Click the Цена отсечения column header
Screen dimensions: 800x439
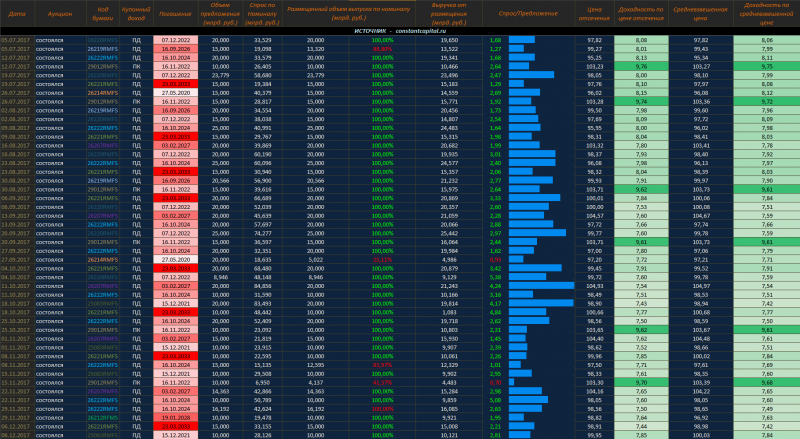[594, 14]
